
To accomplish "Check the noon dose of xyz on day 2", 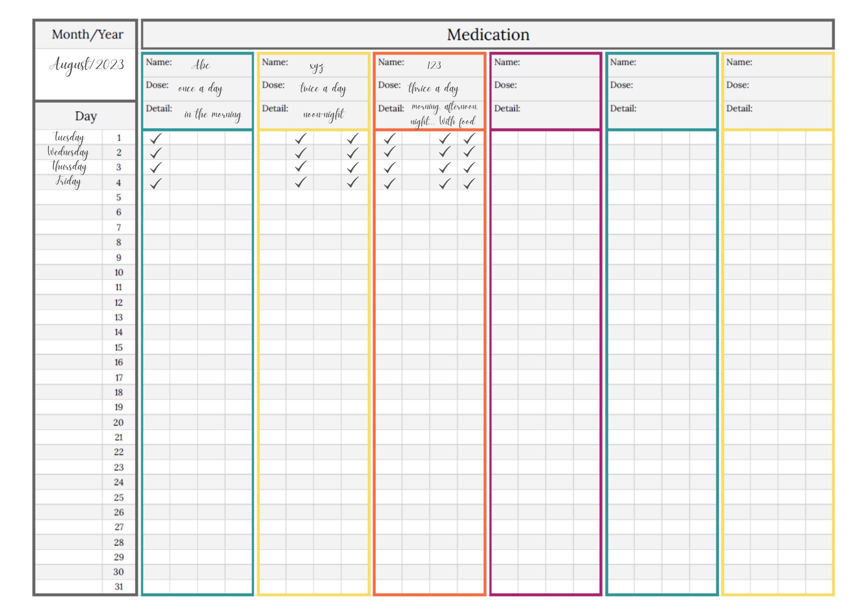I will click(299, 153).
